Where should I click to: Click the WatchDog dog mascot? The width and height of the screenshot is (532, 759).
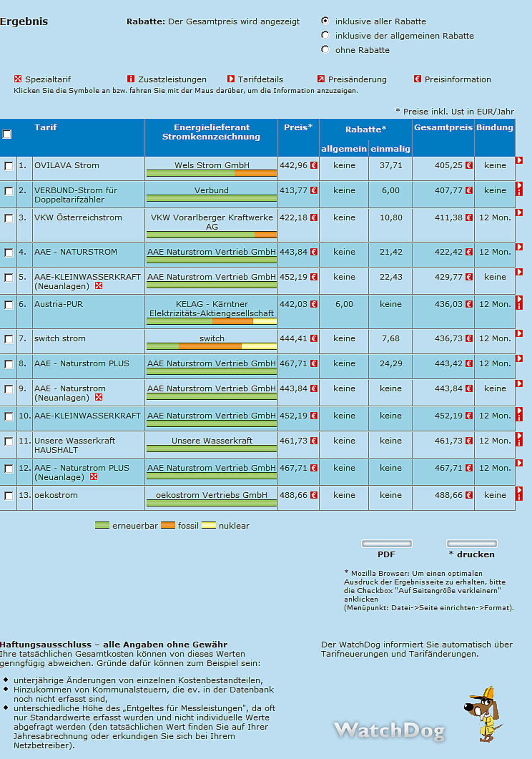point(483,714)
